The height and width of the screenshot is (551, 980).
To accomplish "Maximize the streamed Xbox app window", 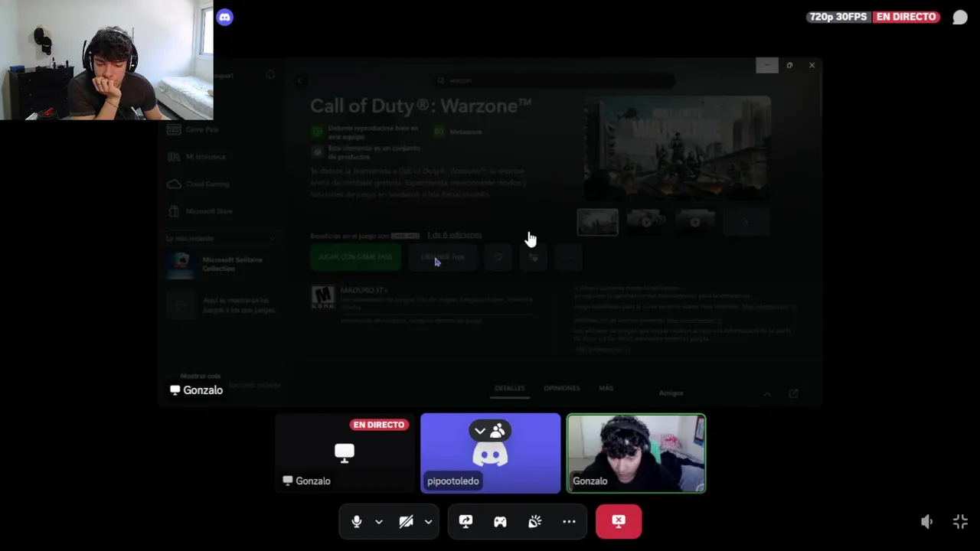I will coord(789,66).
